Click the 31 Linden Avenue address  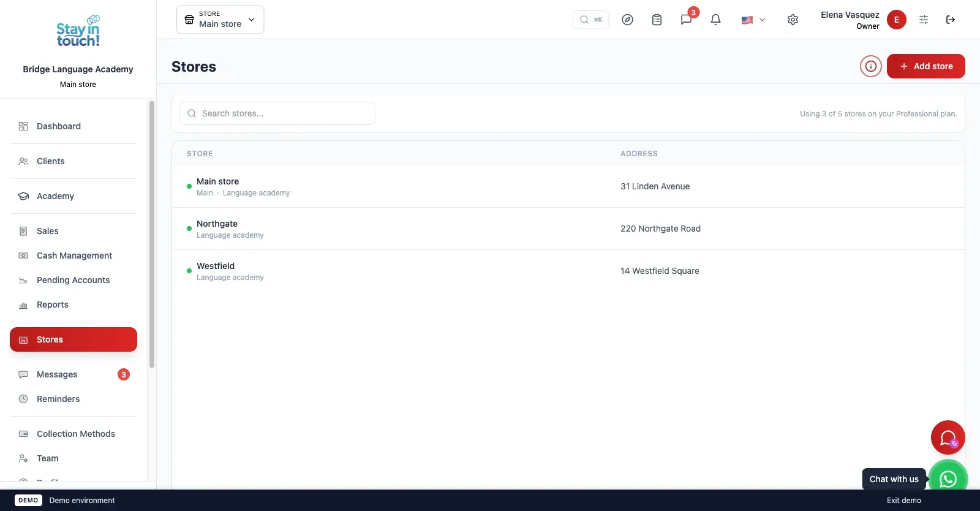click(655, 186)
